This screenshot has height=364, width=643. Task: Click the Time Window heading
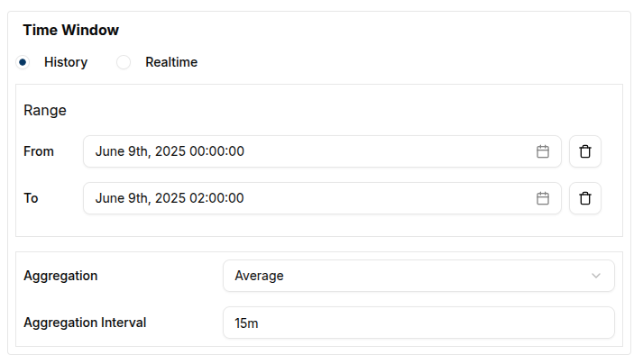point(70,30)
